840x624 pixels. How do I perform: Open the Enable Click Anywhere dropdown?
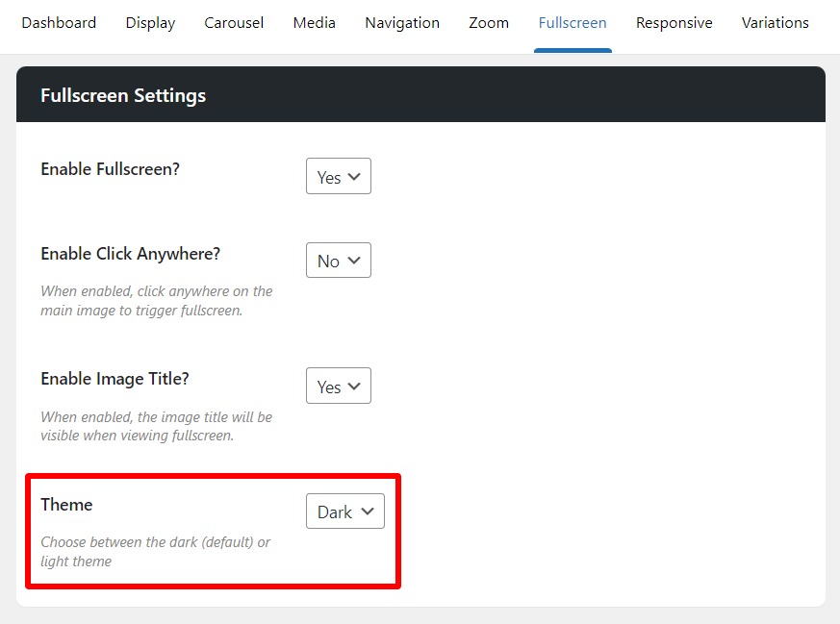point(339,261)
